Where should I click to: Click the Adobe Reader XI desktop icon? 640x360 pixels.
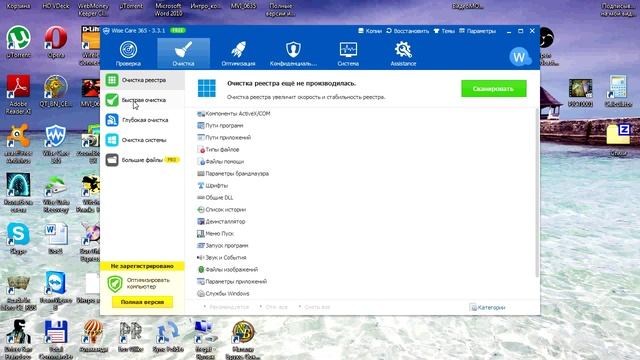click(18, 95)
